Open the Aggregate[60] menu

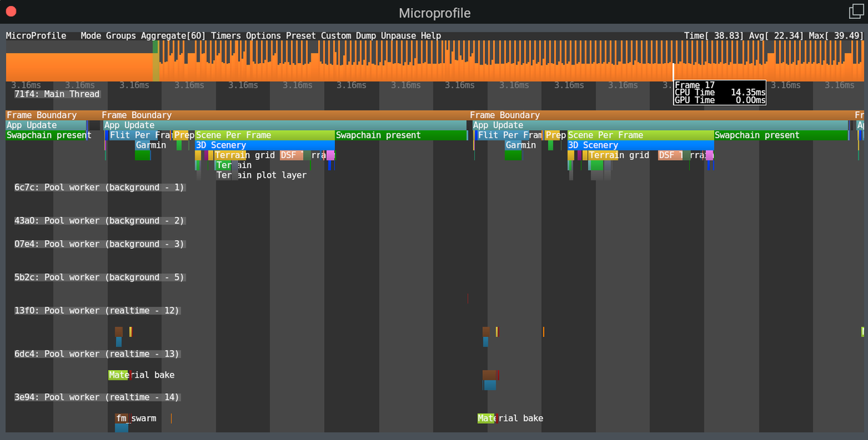[x=174, y=36]
